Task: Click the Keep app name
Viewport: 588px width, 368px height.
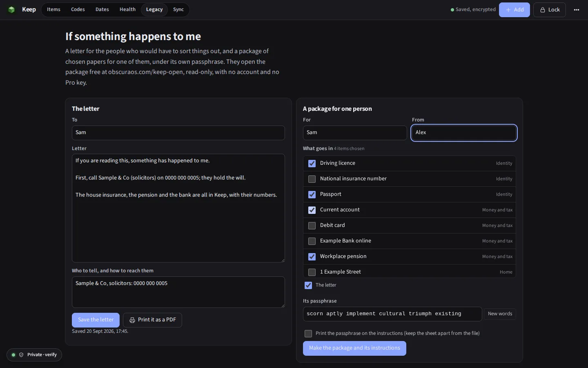Action: click(29, 9)
